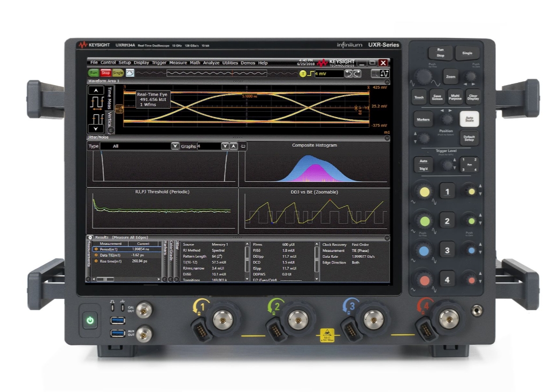Click the red Stop acquisition icon

(x=105, y=73)
